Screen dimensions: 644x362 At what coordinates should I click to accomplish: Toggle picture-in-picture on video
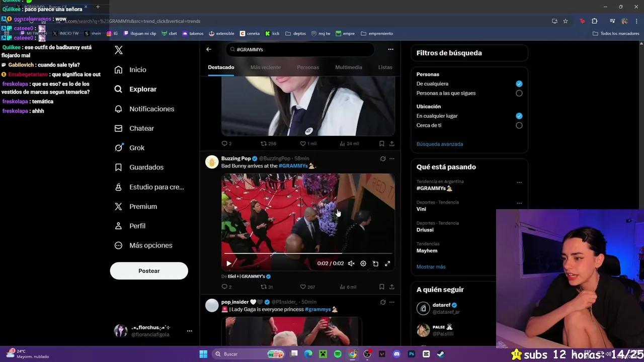375,263
